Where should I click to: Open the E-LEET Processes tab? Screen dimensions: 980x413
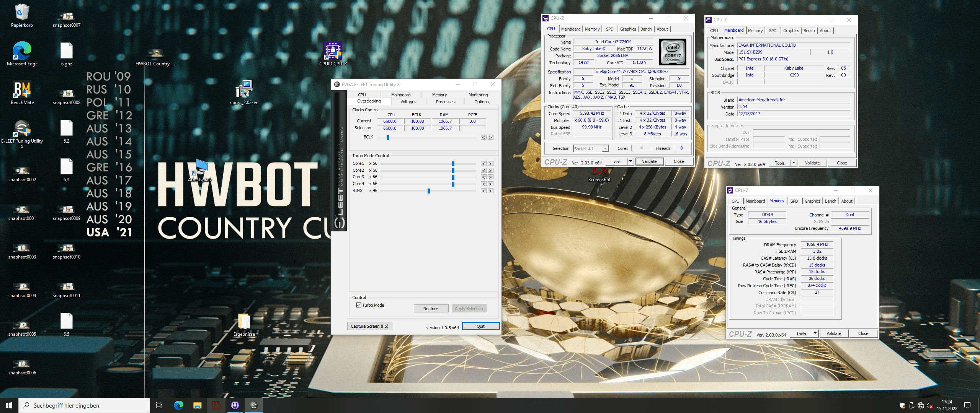click(445, 101)
